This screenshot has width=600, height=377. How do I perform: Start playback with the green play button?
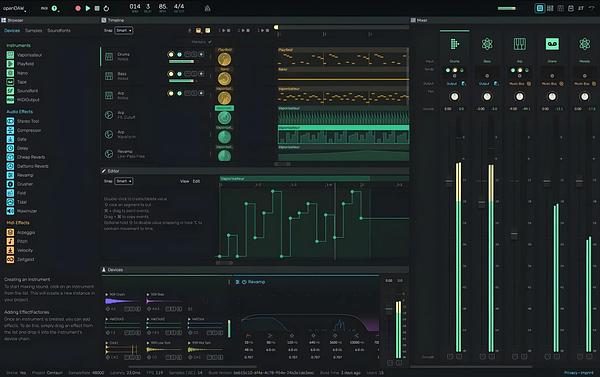[x=88, y=8]
